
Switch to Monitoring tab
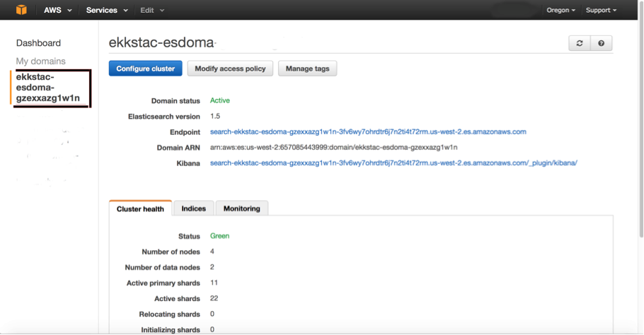pyautogui.click(x=241, y=208)
